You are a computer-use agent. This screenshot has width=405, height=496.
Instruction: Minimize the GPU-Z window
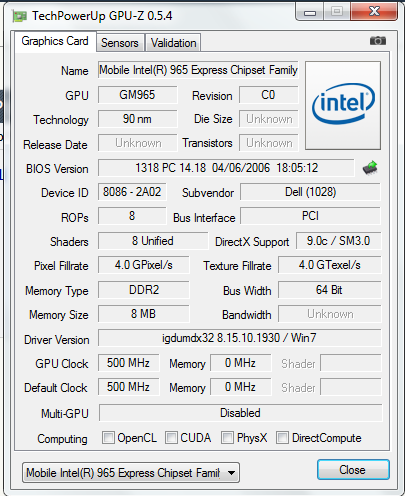coord(310,13)
